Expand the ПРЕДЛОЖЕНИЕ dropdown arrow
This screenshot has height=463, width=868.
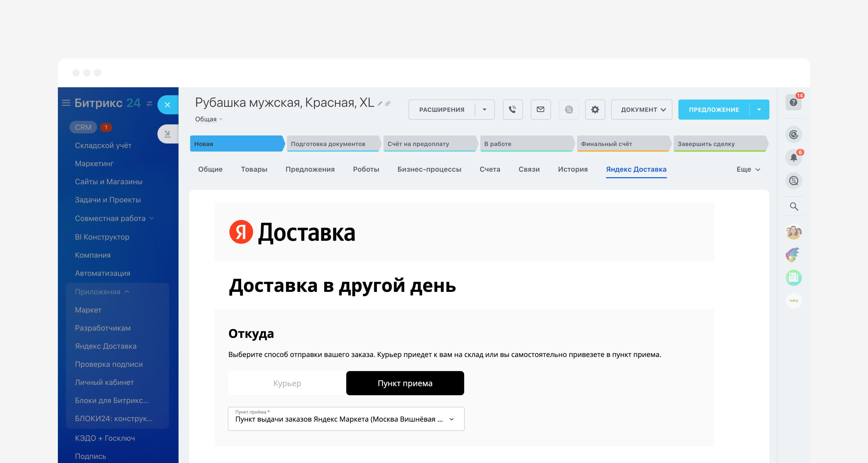click(759, 109)
